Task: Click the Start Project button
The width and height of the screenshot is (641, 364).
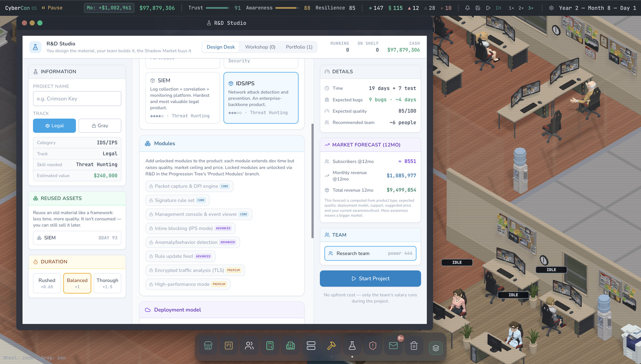Action: (x=370, y=279)
